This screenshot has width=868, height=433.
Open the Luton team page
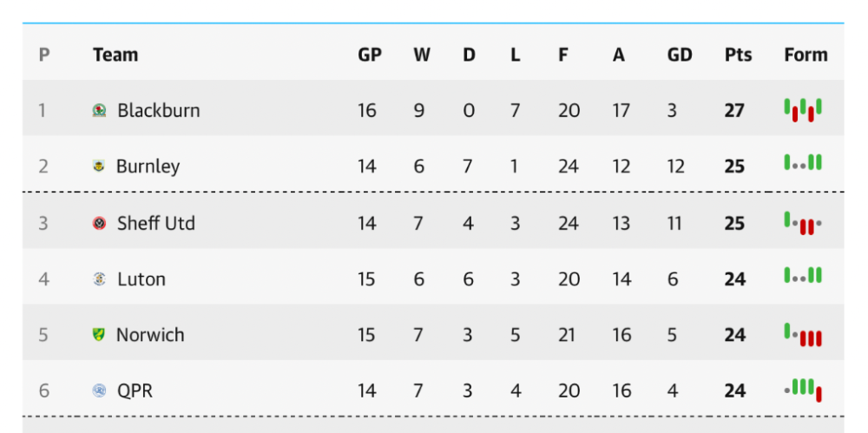(141, 279)
